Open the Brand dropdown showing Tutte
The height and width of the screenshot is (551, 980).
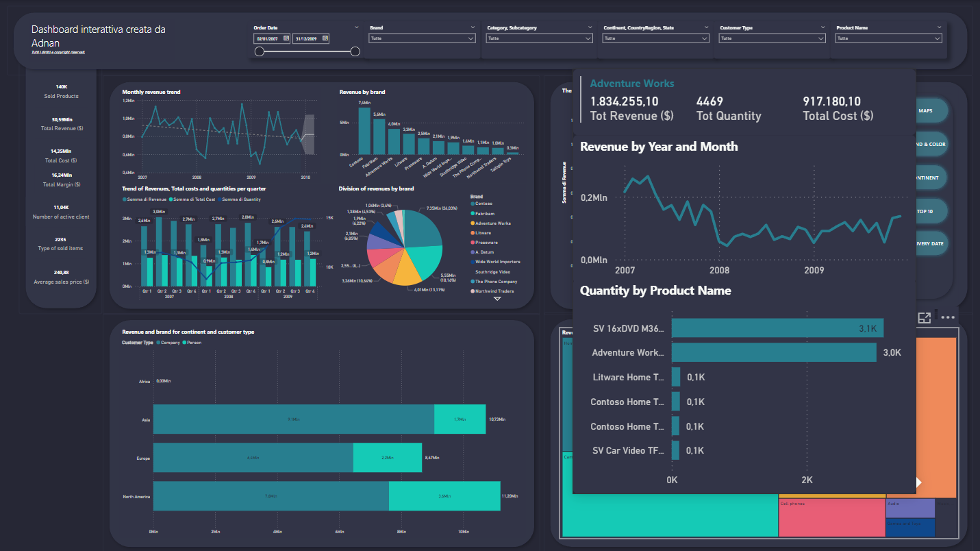[423, 38]
